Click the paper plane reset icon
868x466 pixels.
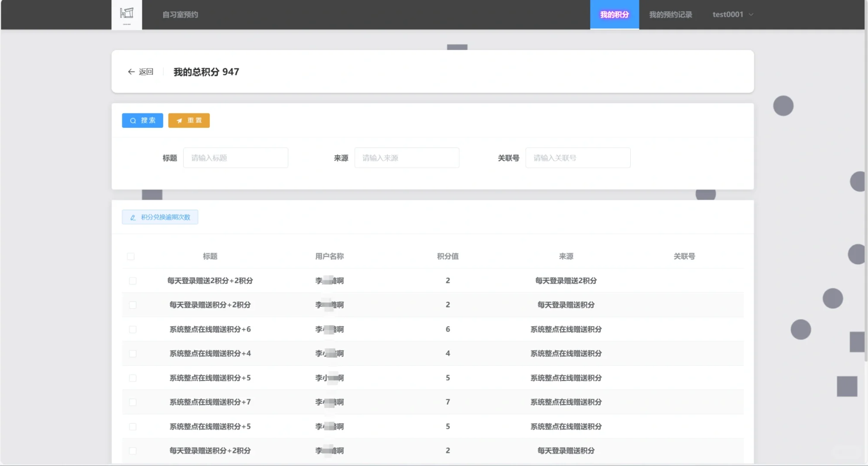click(179, 121)
